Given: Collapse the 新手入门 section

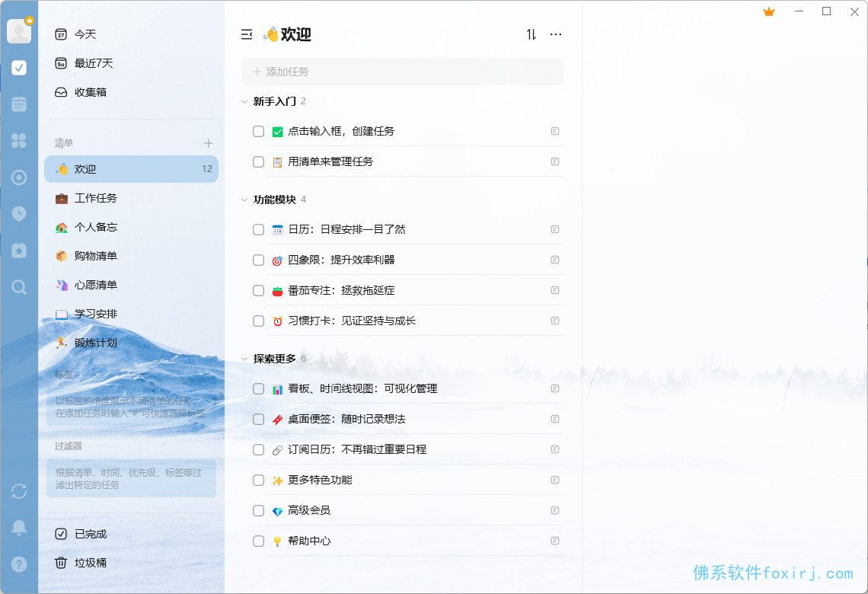Looking at the screenshot, I should tap(244, 102).
